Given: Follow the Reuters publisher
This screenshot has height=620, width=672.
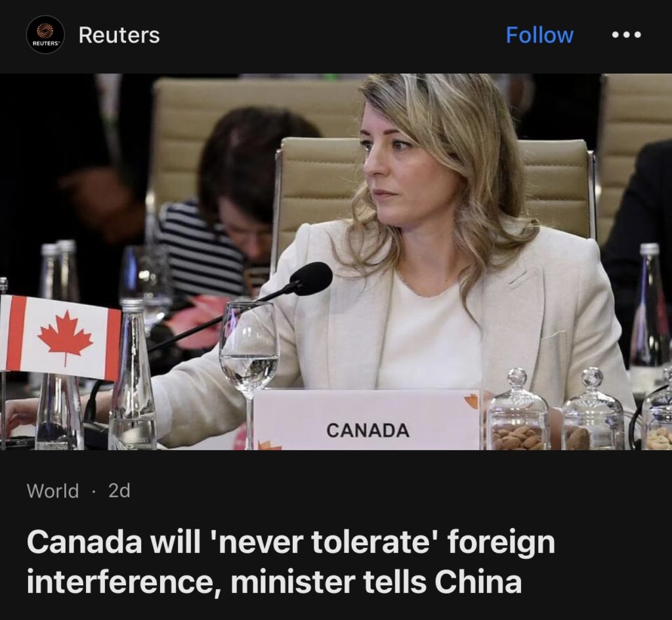Looking at the screenshot, I should tap(539, 35).
